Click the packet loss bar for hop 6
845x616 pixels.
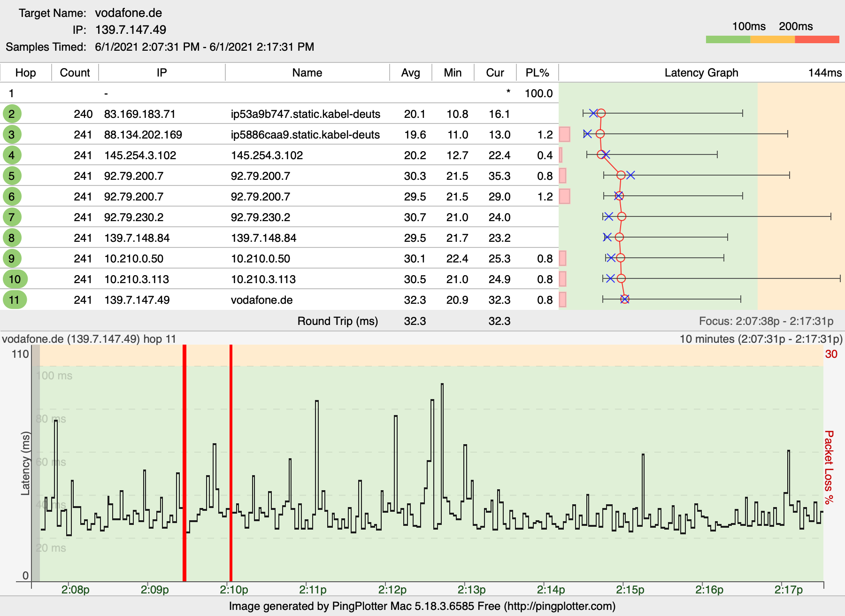(x=564, y=197)
